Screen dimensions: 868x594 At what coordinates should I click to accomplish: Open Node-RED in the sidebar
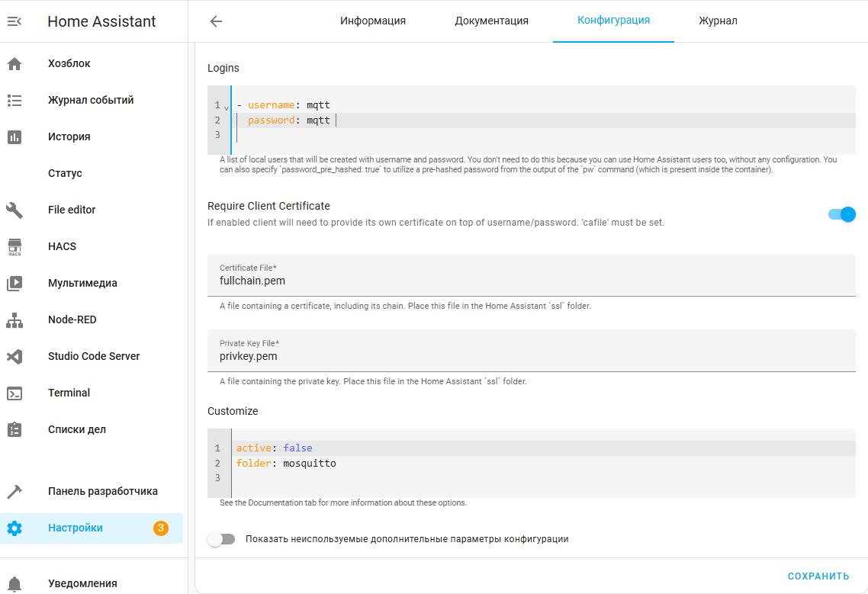pyautogui.click(x=74, y=319)
